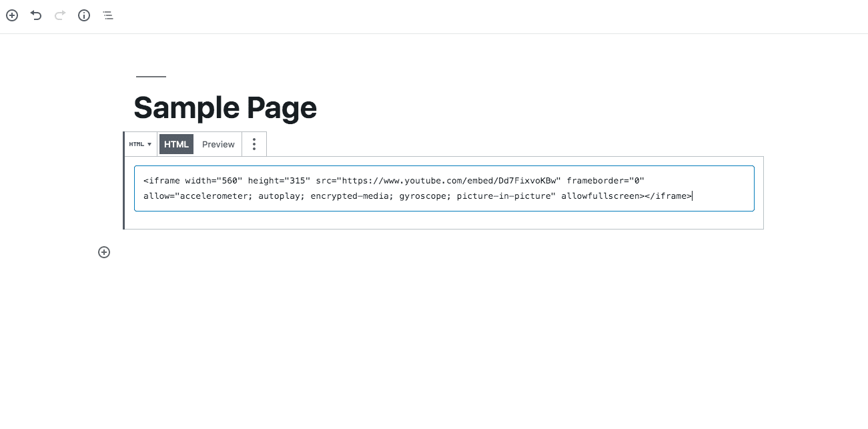Open the three-dot block settings dropdown
Image resolution: width=868 pixels, height=429 pixels.
(254, 143)
